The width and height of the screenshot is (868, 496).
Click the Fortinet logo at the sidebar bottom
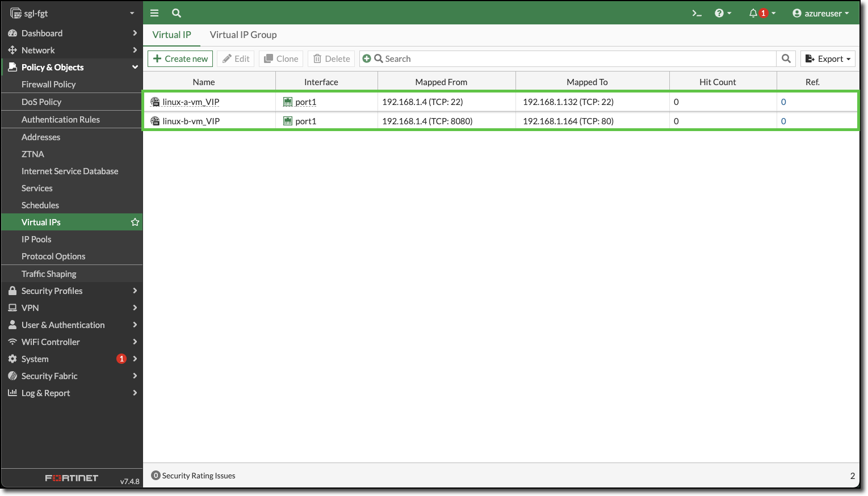(x=71, y=477)
